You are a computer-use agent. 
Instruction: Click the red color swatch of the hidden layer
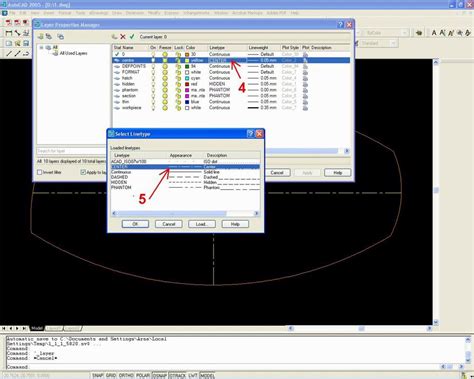187,84
